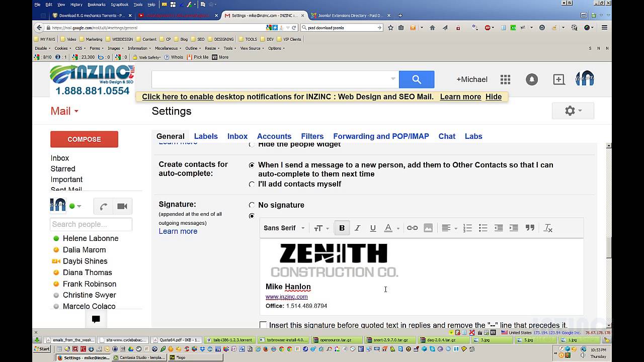
Task: Click the browser back button
Action: pos(40,28)
